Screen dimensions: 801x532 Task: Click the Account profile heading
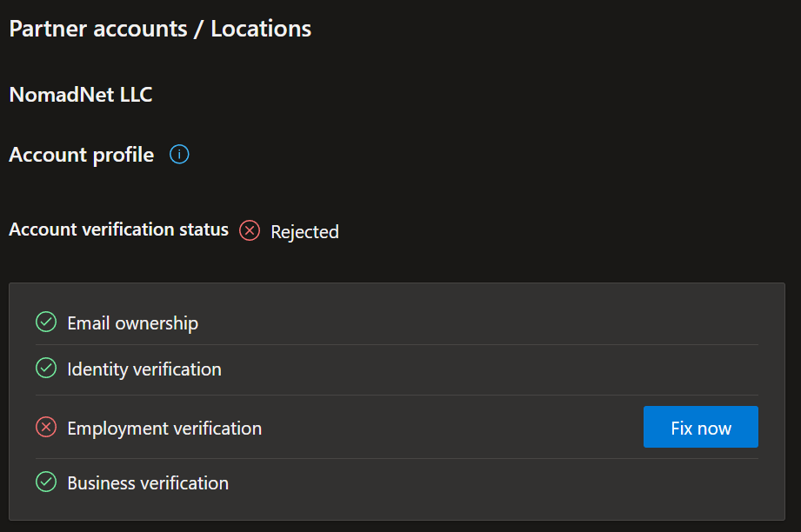tap(81, 156)
